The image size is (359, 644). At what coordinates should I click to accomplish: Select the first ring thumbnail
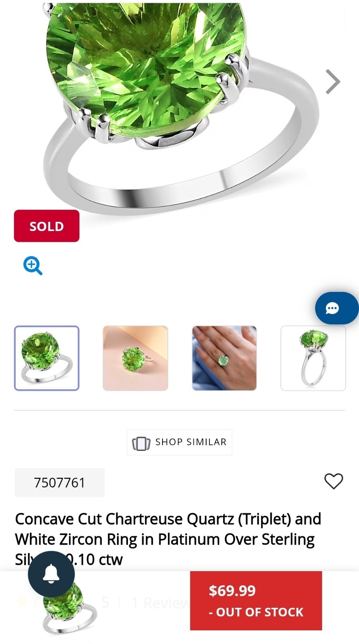click(x=47, y=358)
